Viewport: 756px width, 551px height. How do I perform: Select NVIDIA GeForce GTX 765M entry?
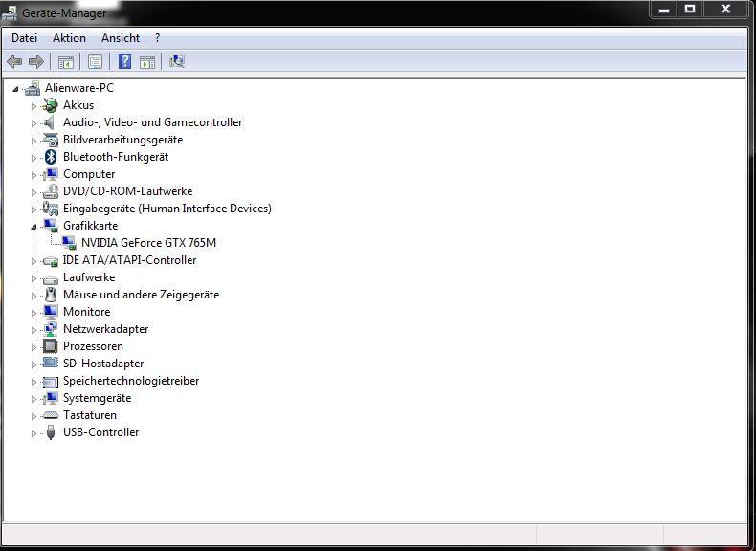(x=148, y=243)
